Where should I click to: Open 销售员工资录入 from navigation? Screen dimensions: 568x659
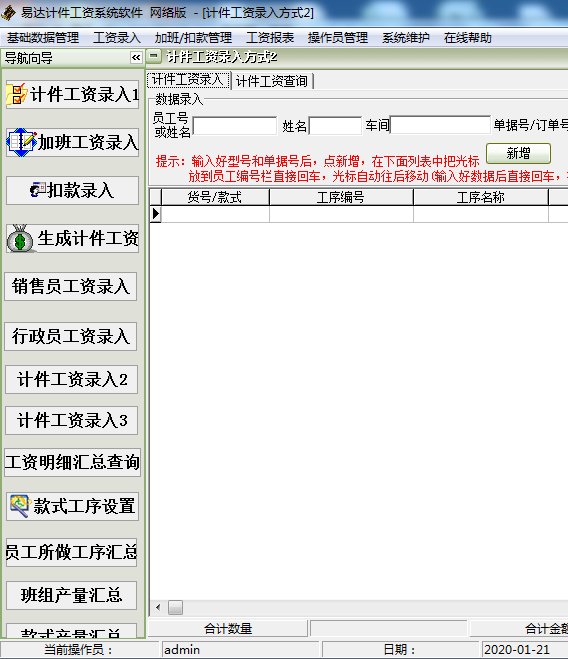click(71, 286)
